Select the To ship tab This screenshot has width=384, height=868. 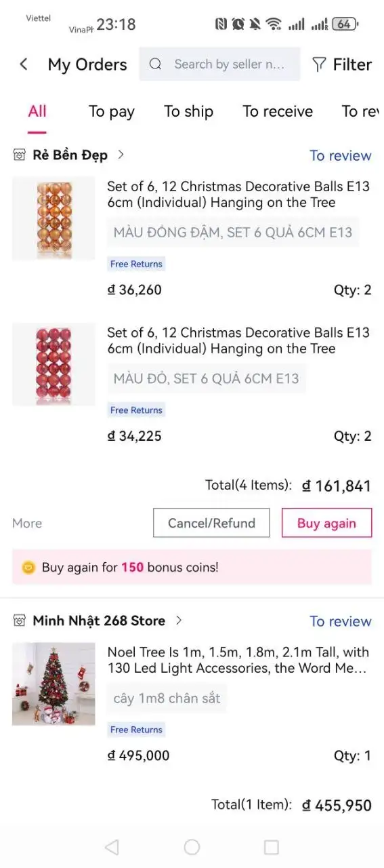pyautogui.click(x=188, y=112)
